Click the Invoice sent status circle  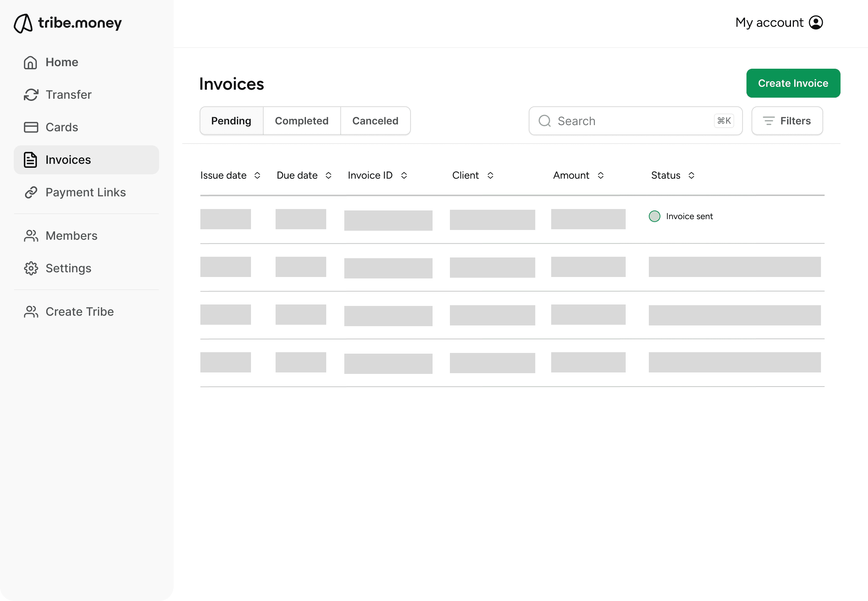[x=655, y=216]
